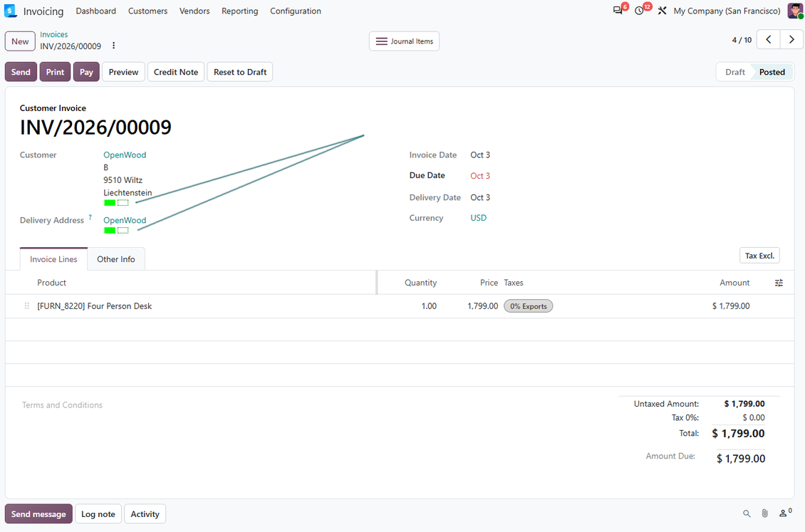The image size is (805, 532).
Task: Click the Delivery Date value Oct 3
Action: [x=480, y=197]
